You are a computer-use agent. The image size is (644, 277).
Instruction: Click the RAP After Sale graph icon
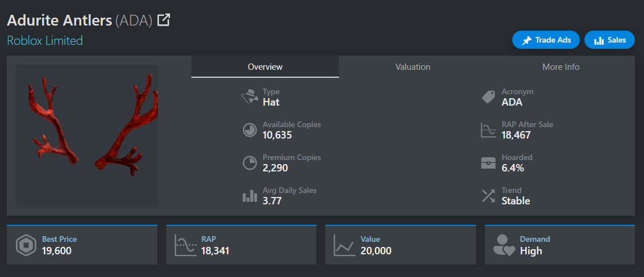coord(488,130)
